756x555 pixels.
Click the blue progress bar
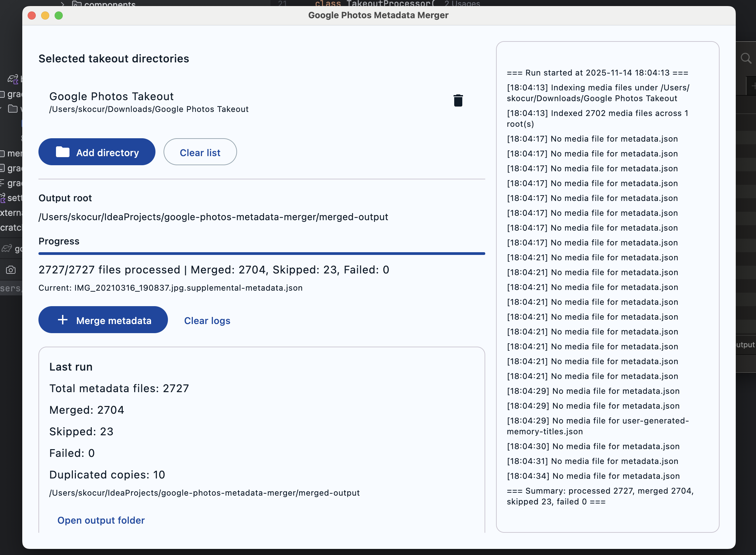262,253
